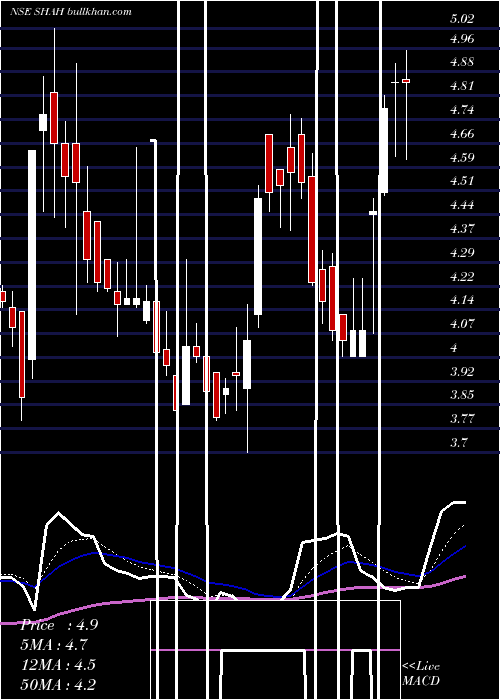This screenshot has width=500, height=700.
Task: Click the 4.96 price axis label
Action: click(x=462, y=39)
